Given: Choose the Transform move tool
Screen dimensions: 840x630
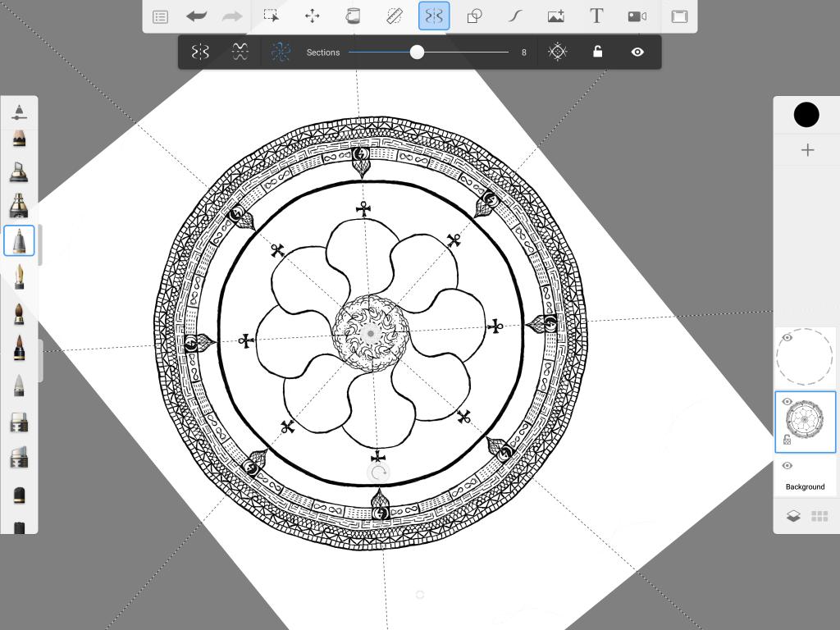Looking at the screenshot, I should [313, 16].
